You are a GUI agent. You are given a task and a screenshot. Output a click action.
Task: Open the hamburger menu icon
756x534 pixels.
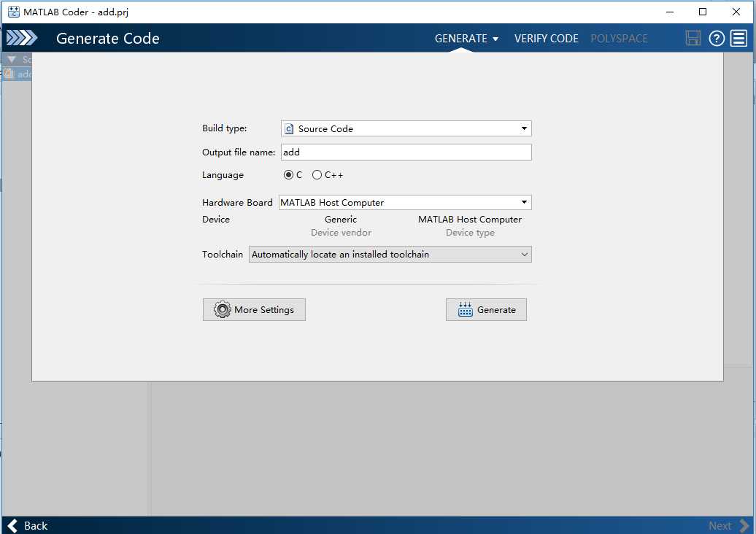point(738,38)
